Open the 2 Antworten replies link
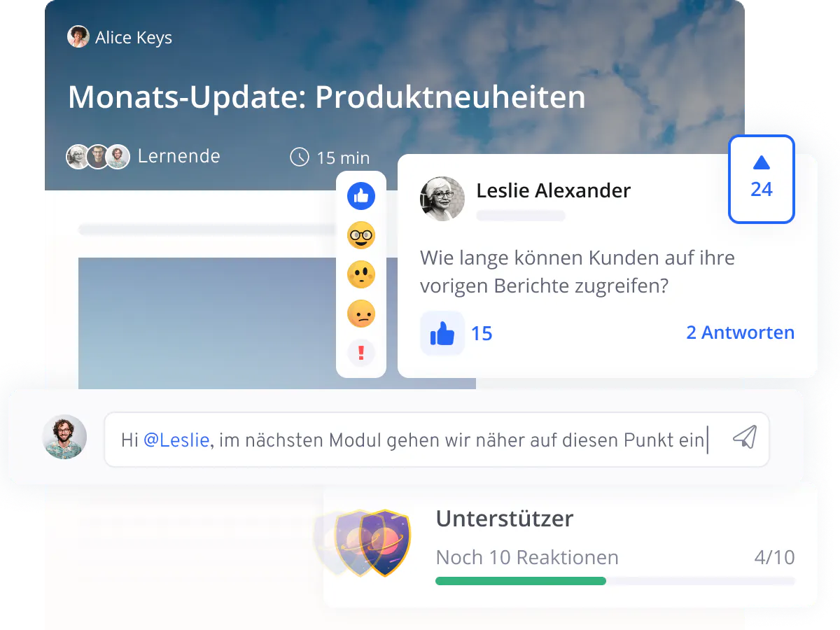Image resolution: width=840 pixels, height=630 pixels. [741, 332]
